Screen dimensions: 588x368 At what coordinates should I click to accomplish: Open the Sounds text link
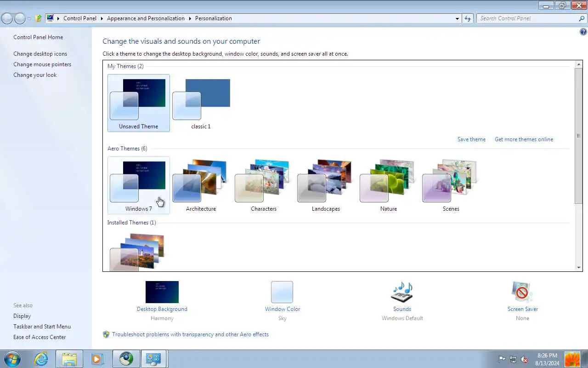[402, 309]
